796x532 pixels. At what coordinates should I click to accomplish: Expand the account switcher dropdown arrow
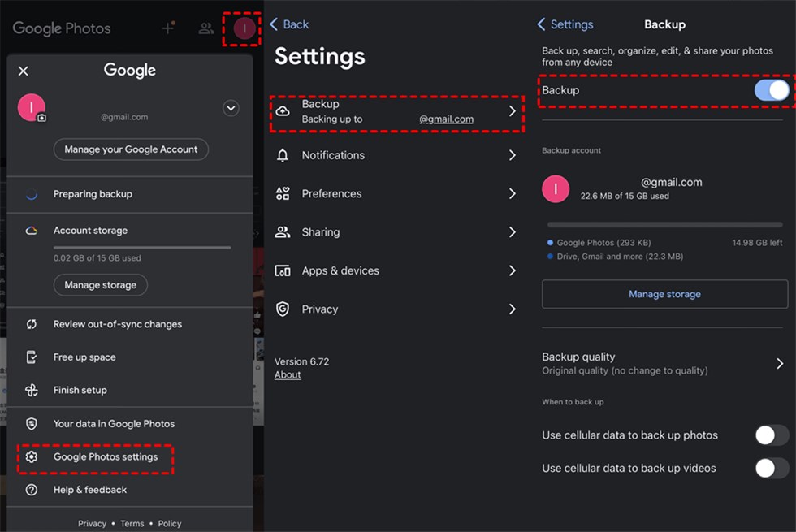pos(231,108)
